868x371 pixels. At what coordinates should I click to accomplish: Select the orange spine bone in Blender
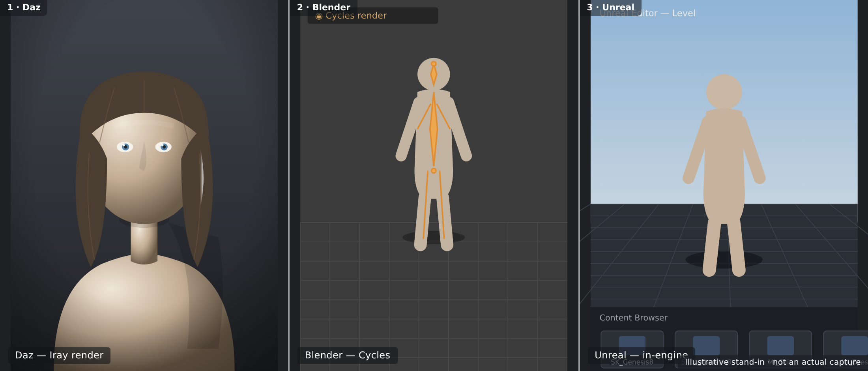[434, 129]
